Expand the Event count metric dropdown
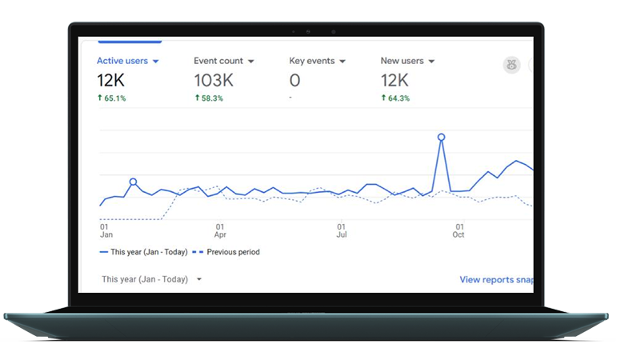Screen dimensions: 617x364 click(x=250, y=61)
